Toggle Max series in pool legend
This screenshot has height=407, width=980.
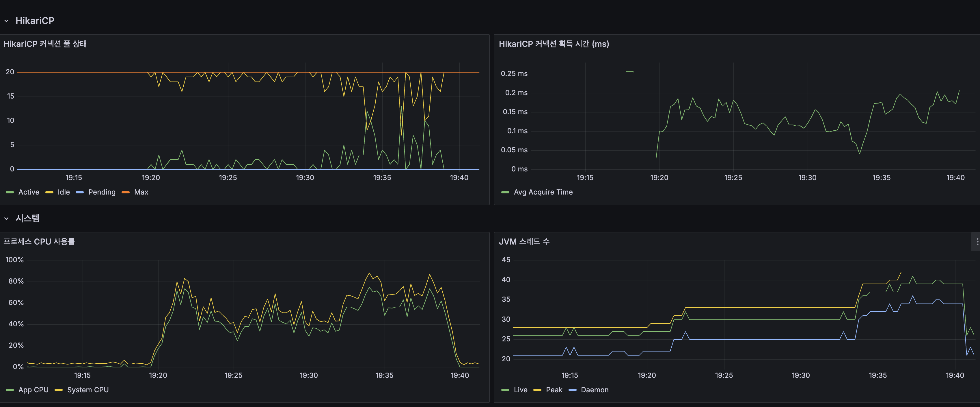(141, 192)
